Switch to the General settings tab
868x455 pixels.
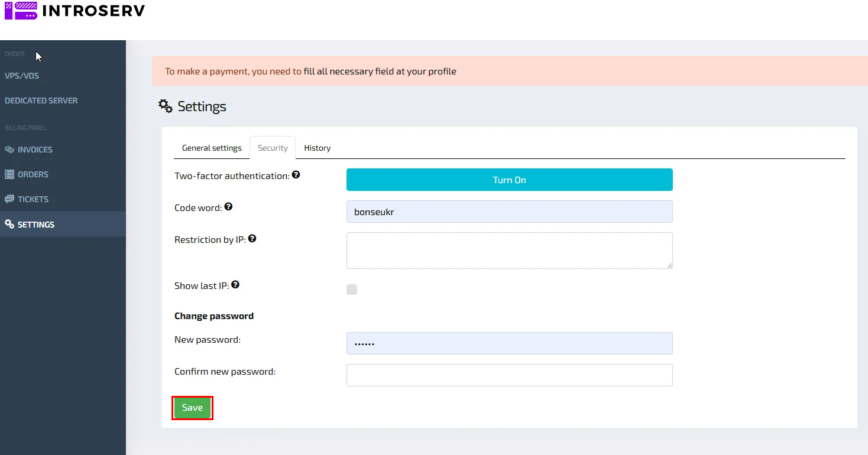click(212, 148)
